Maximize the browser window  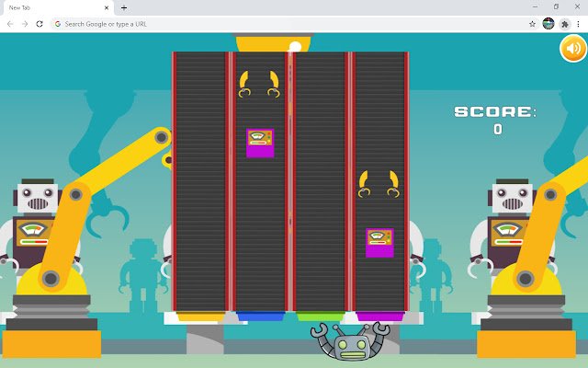pos(556,6)
